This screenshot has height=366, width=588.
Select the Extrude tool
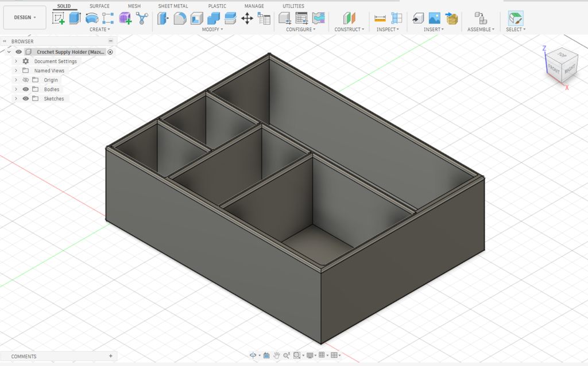coord(75,18)
